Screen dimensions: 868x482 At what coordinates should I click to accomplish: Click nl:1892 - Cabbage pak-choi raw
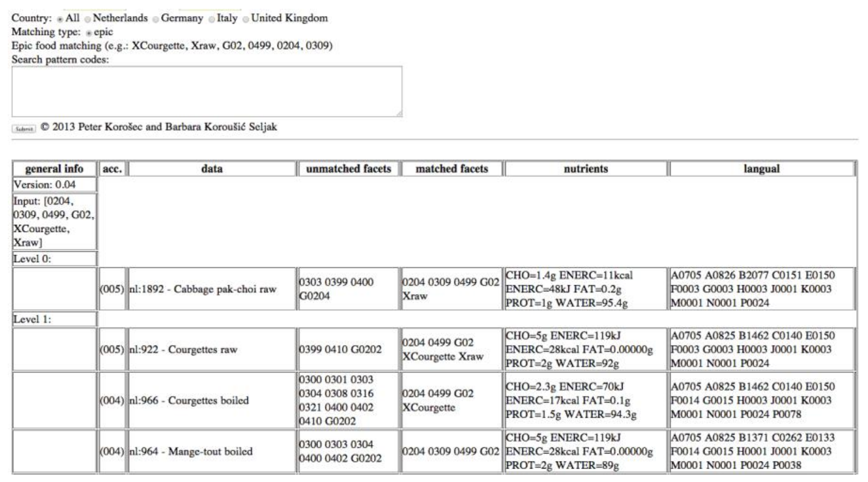(212, 289)
